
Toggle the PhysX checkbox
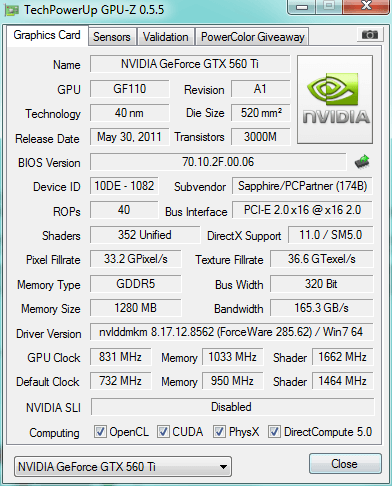pos(219,432)
